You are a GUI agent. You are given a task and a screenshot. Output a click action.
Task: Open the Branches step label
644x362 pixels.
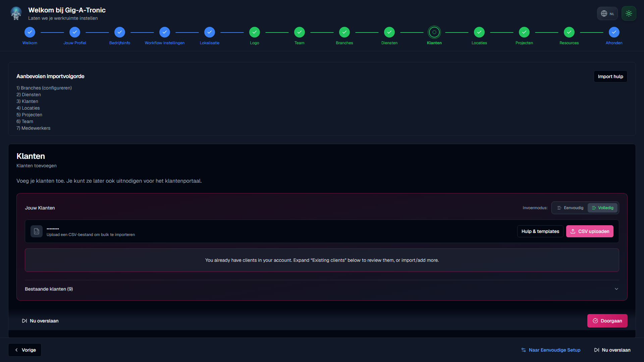coord(344,43)
